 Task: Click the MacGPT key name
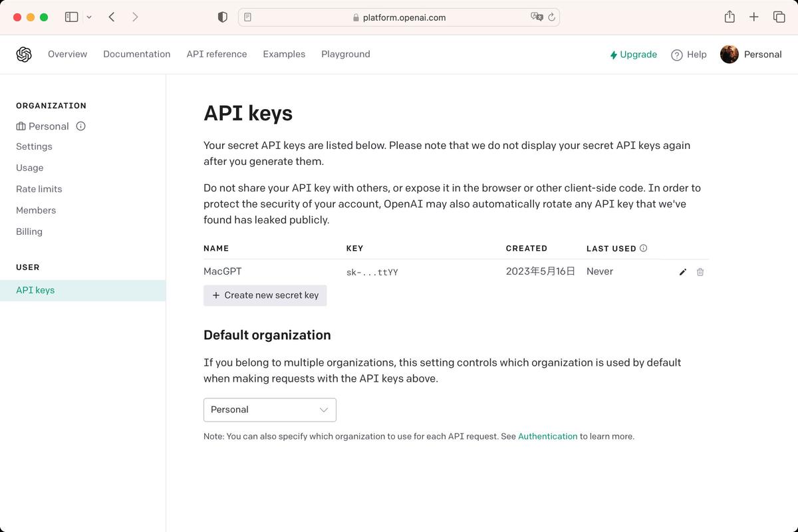click(223, 271)
